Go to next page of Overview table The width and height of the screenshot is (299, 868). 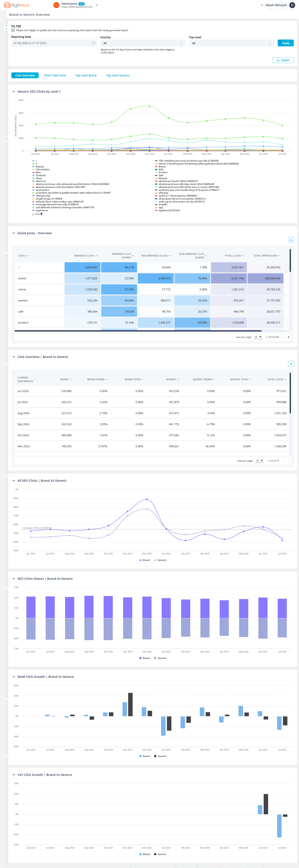pyautogui.click(x=289, y=337)
